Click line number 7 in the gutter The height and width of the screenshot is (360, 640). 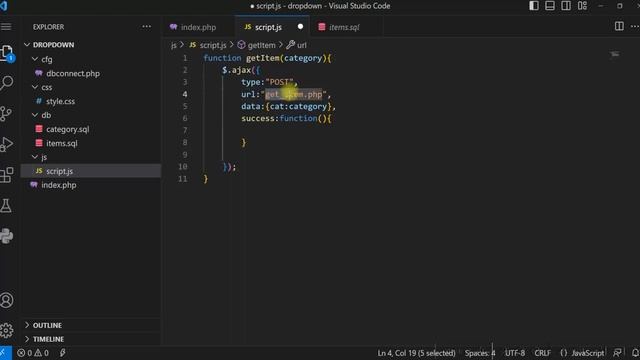click(185, 130)
